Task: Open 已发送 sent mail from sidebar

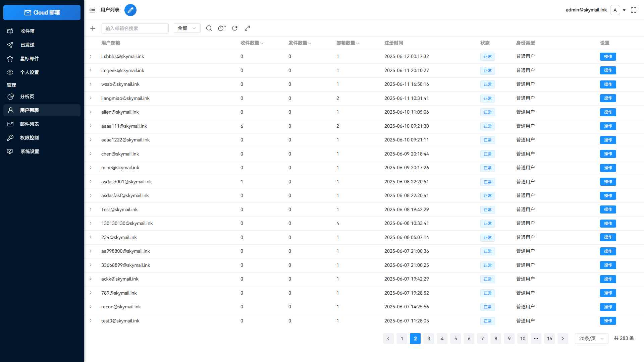Action: tap(27, 45)
